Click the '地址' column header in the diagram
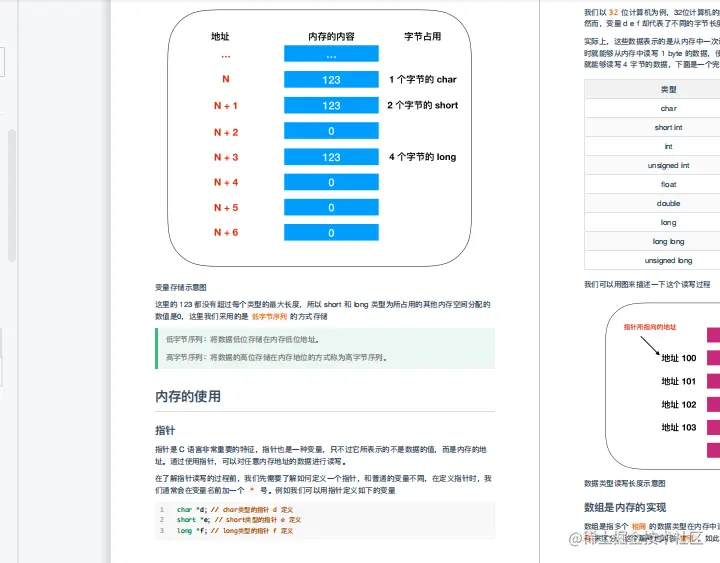Screen dimensions: 720x563 point(220,36)
